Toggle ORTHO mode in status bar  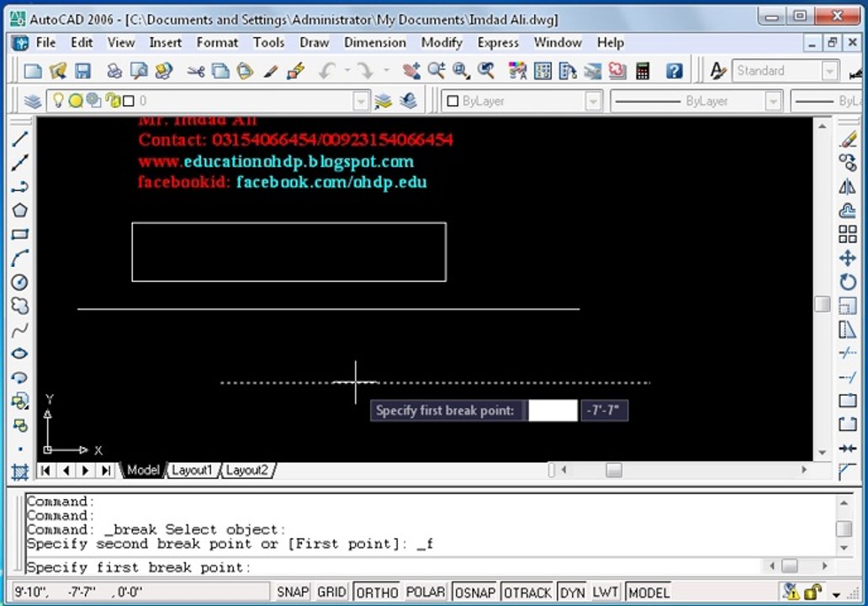tap(377, 593)
